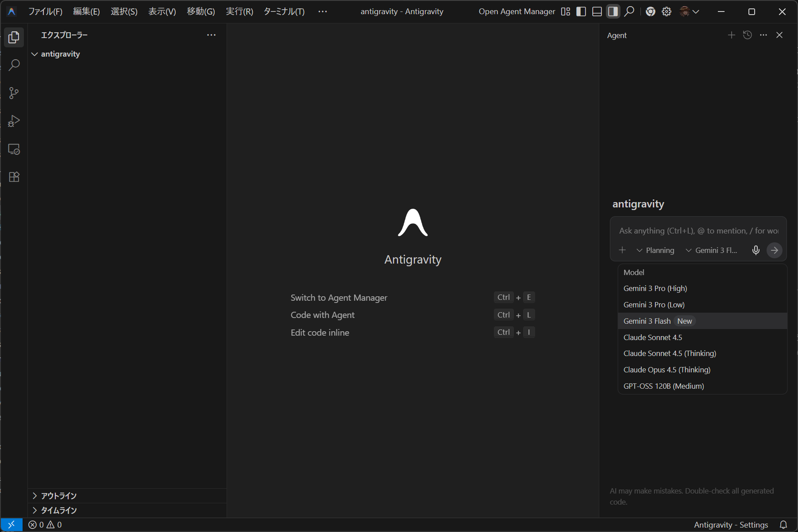Open Agent conversation history
Image resolution: width=798 pixels, height=532 pixels.
coord(748,35)
